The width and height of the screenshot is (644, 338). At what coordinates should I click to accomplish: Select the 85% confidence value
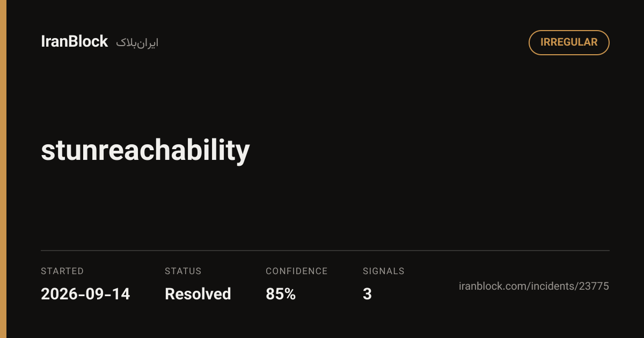pos(281,294)
